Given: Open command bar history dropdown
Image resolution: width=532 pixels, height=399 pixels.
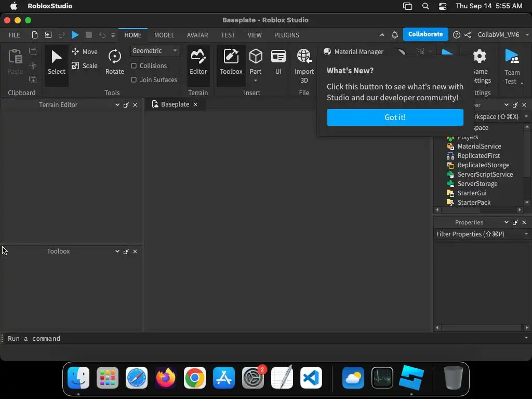Looking at the screenshot, I should [x=526, y=338].
